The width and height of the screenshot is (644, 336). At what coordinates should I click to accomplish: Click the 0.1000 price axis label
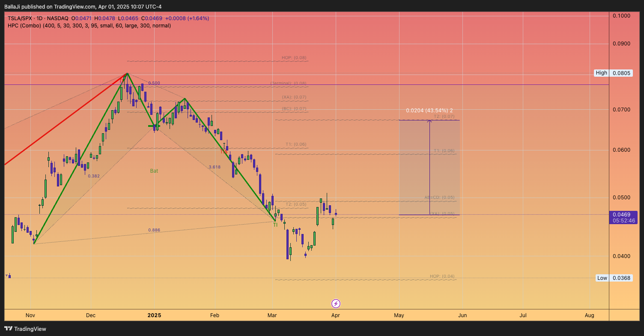click(x=621, y=16)
